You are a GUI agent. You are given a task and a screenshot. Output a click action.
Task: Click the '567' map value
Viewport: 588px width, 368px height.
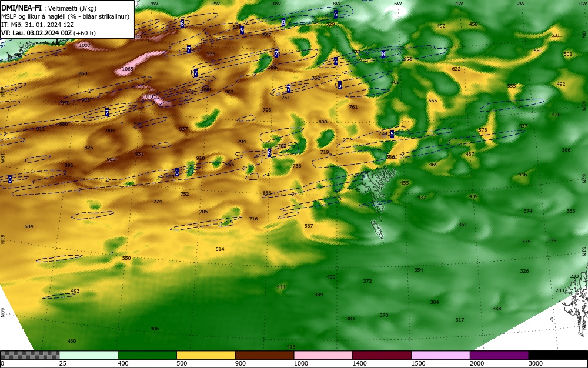click(x=309, y=226)
